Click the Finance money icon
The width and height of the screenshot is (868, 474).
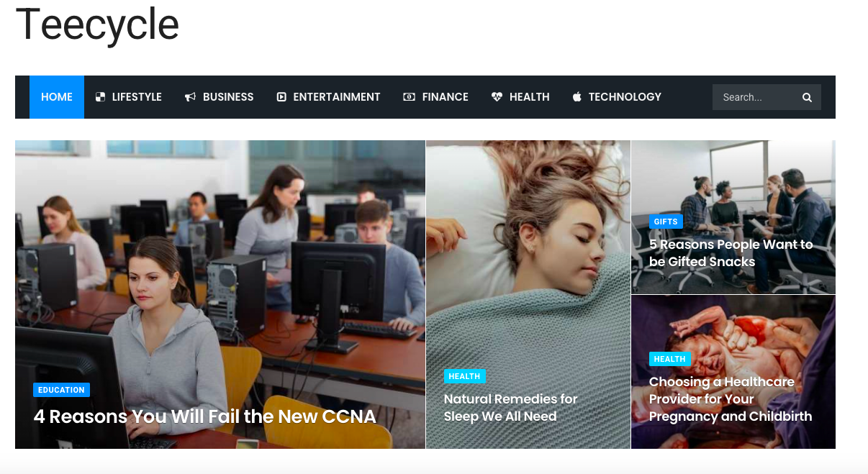click(x=409, y=97)
